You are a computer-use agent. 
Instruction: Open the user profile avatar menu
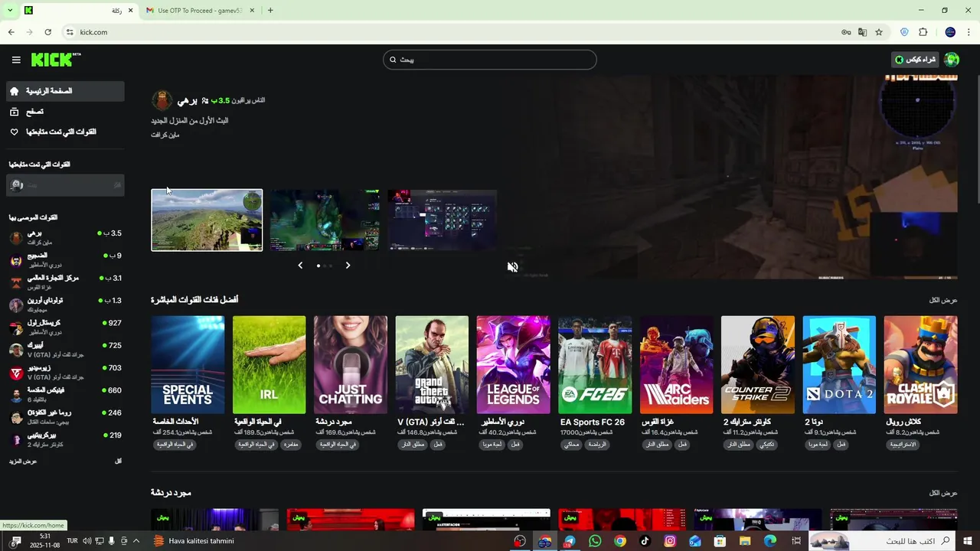[952, 60]
